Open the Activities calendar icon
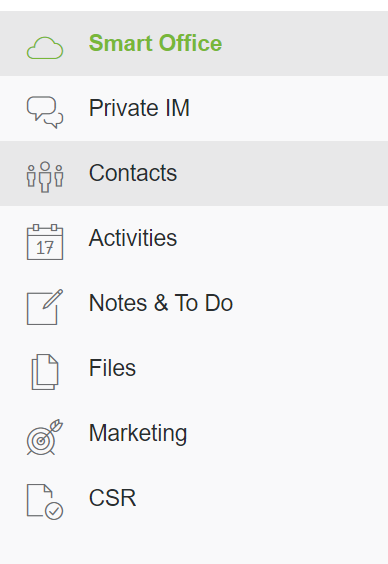388x564 pixels. pos(45,242)
